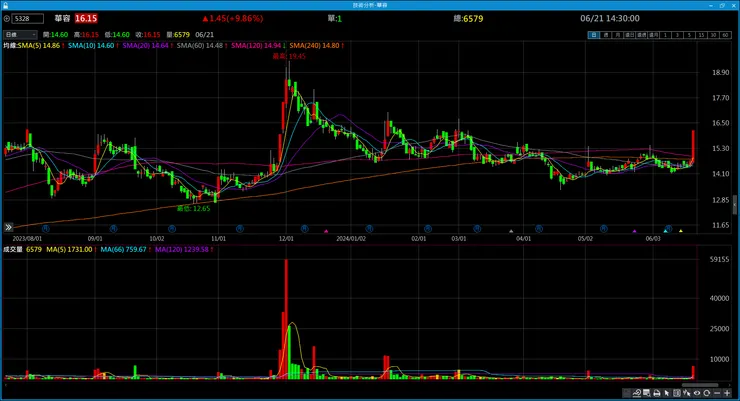The image size is (740, 401).
Task: Click the total volume 總:6579 text
Action: pyautogui.click(x=468, y=19)
